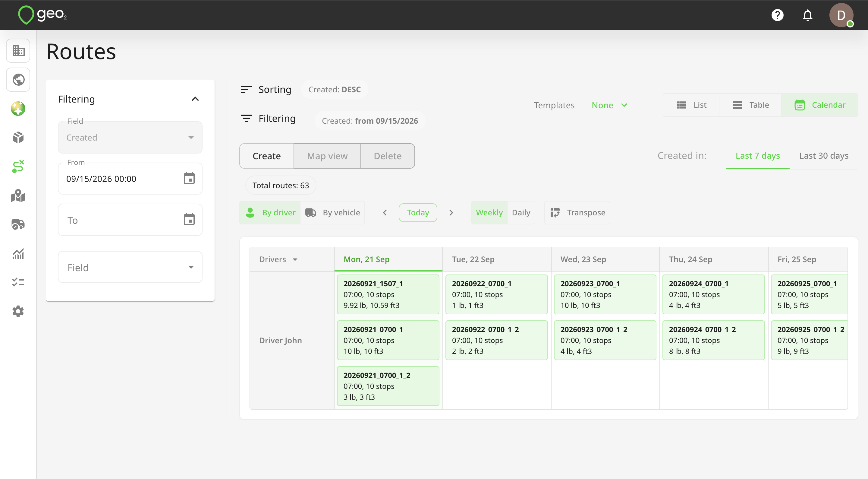
Task: Click the green star badge sidebar icon
Action: (18, 109)
